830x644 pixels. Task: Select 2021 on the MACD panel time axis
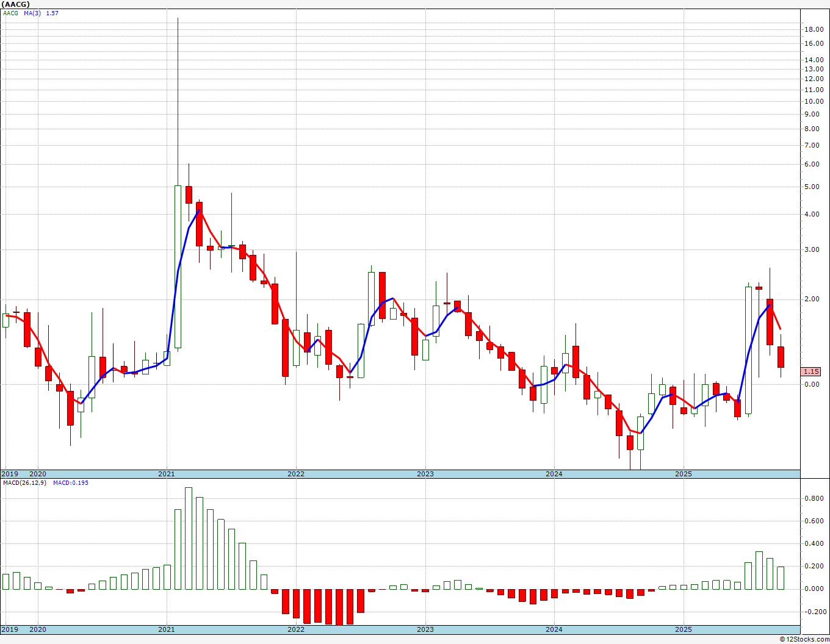click(167, 629)
